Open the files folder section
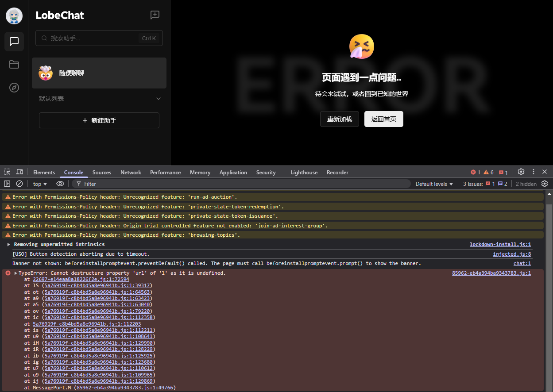 14,65
